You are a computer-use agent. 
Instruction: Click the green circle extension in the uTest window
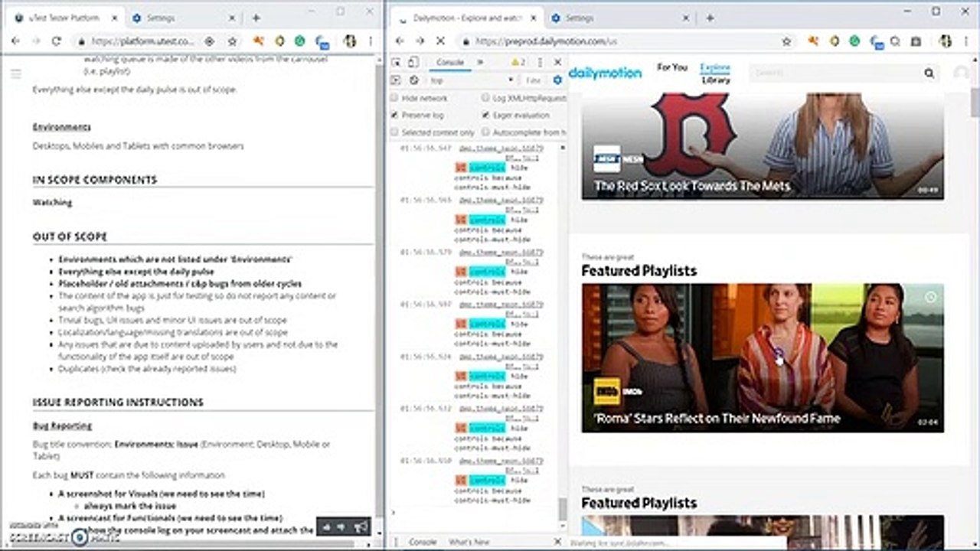point(299,41)
